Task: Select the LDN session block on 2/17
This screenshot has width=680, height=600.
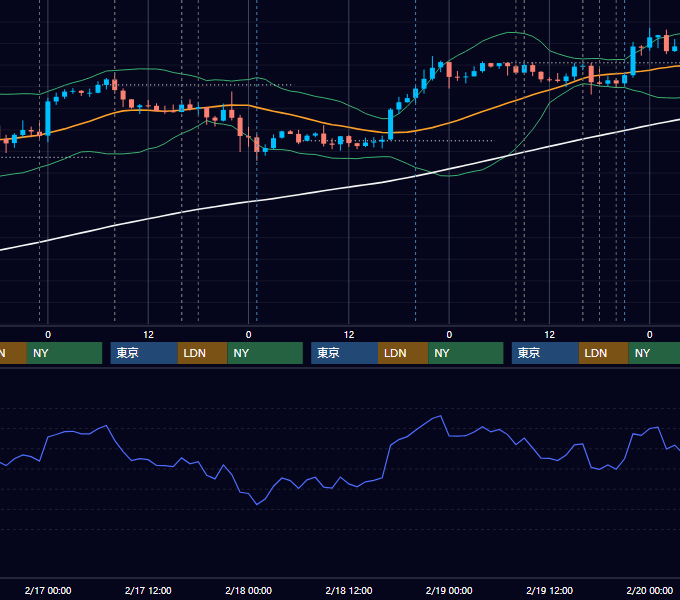Action: coord(203,353)
